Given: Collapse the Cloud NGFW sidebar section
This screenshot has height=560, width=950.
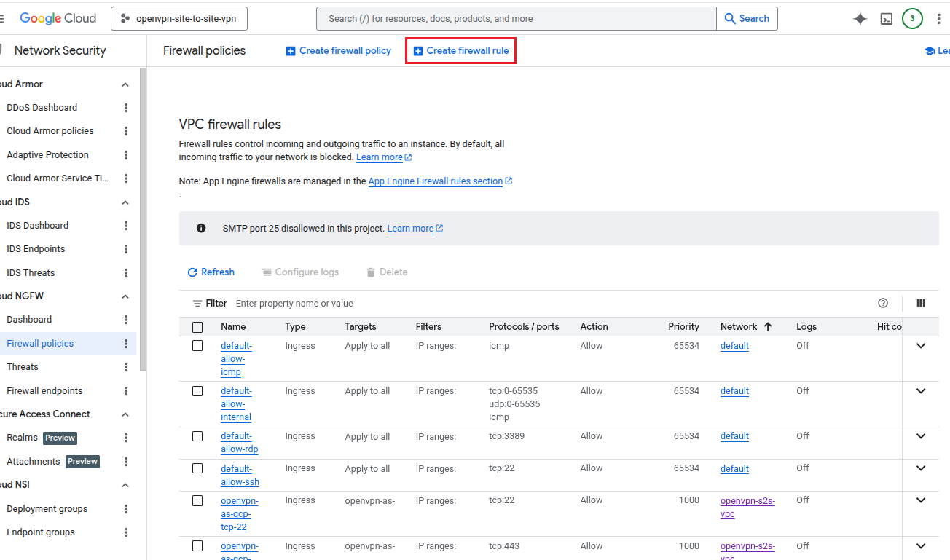Looking at the screenshot, I should 125,296.
